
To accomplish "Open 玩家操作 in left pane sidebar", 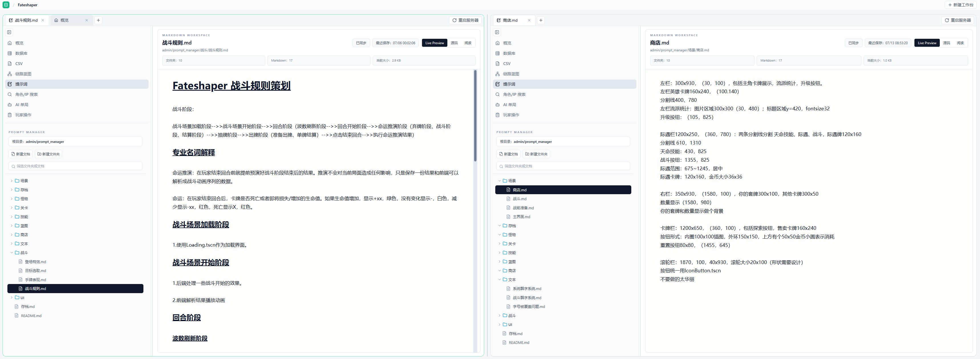I will tap(77, 115).
